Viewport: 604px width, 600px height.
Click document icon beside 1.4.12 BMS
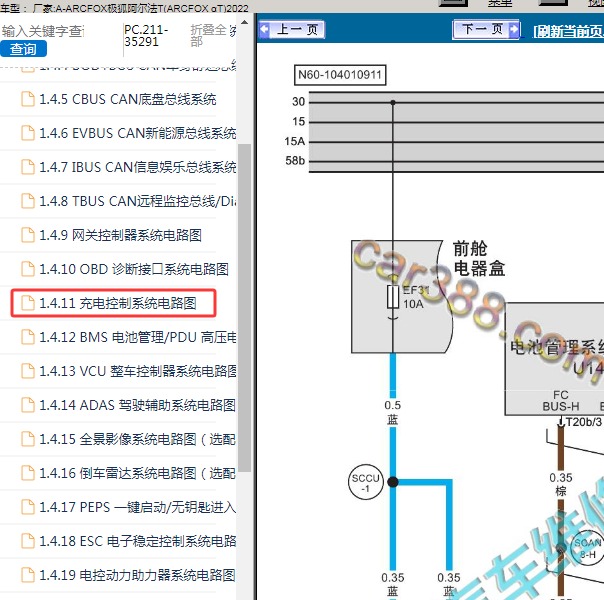[x=28, y=337]
